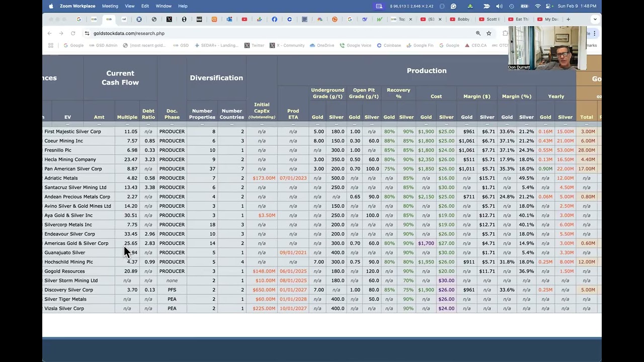The height and width of the screenshot is (362, 644).
Task: Open the Zoom Workplace app menu
Action: click(x=77, y=6)
